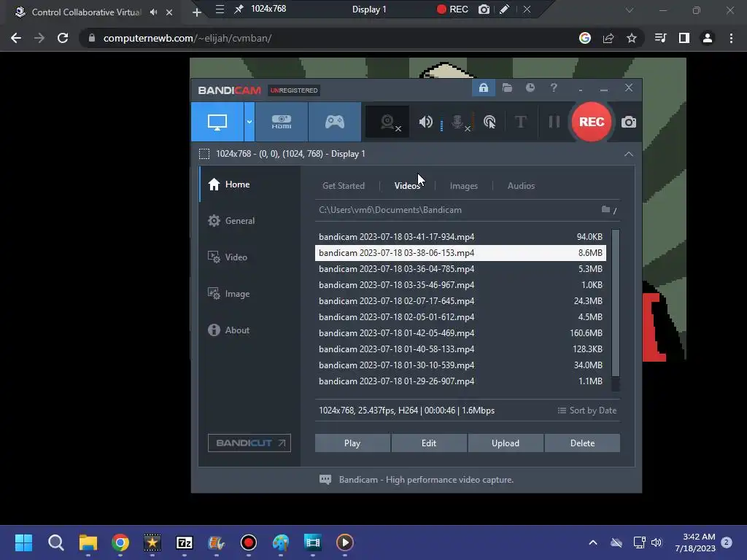
Task: Click the Upload button
Action: point(506,443)
